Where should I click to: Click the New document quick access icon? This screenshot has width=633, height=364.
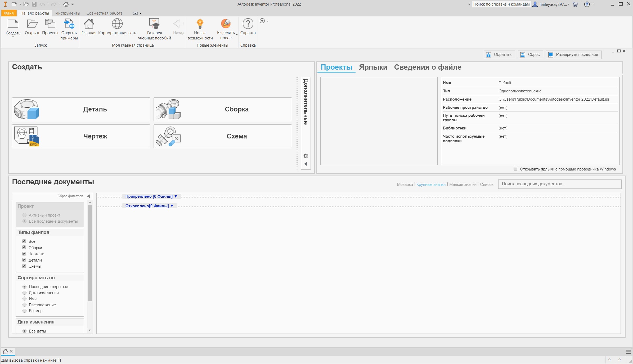coord(14,4)
